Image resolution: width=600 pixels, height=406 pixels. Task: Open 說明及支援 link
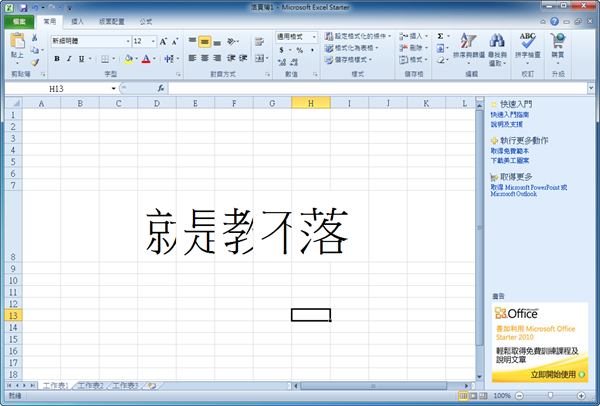[x=506, y=124]
